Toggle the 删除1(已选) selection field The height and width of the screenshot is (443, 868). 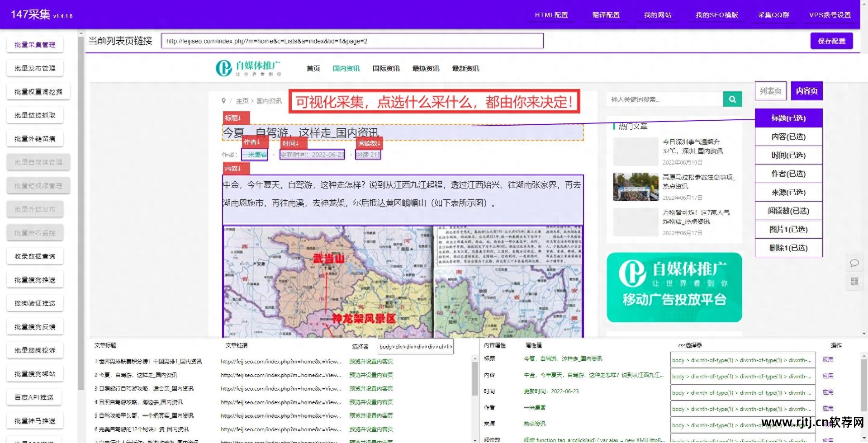788,248
